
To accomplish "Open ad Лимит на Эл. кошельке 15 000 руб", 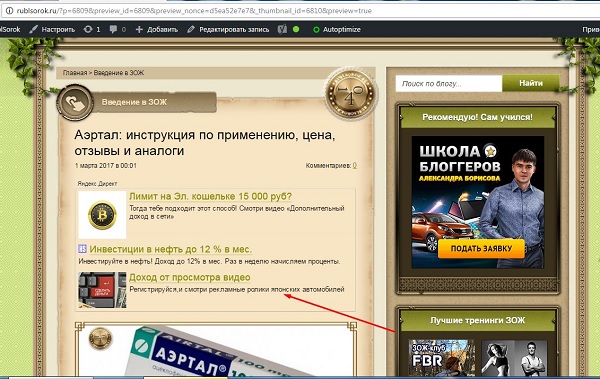I will tap(210, 196).
